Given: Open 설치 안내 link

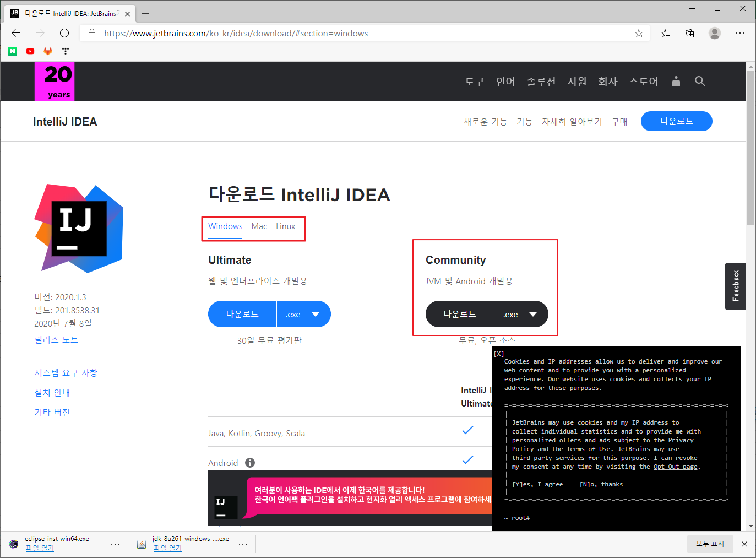Looking at the screenshot, I should coord(52,392).
